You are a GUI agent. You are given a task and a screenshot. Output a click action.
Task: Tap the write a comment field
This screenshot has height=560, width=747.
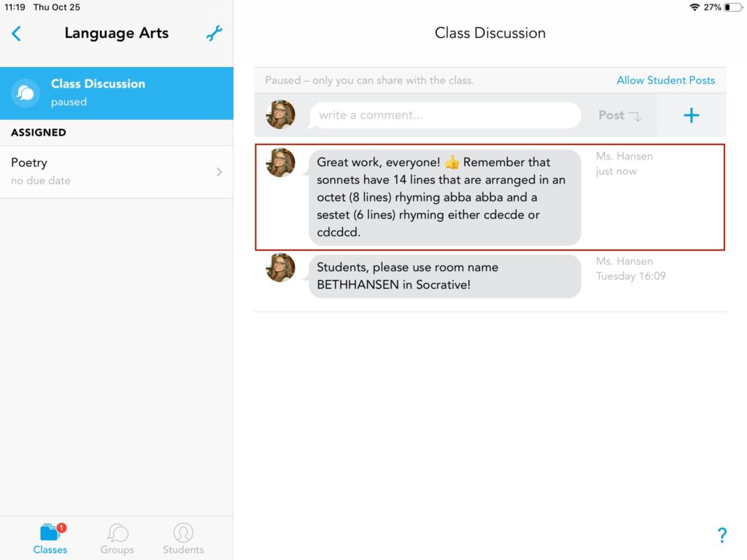click(445, 115)
